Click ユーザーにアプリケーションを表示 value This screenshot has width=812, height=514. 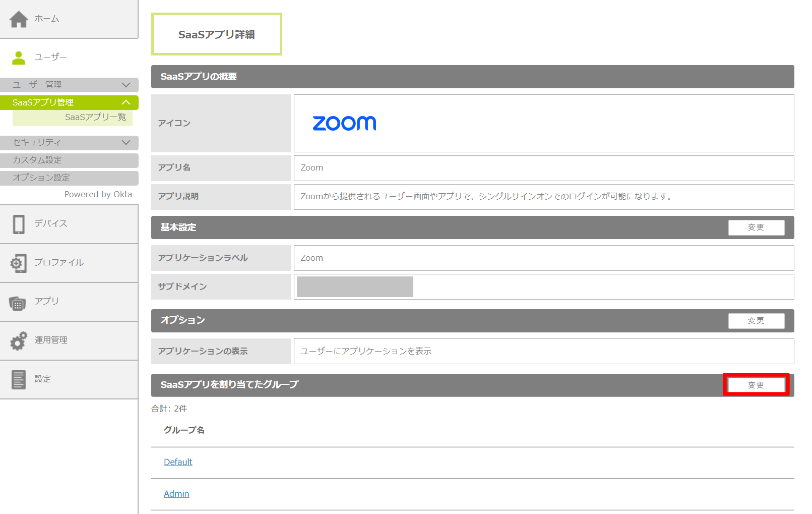coord(366,351)
